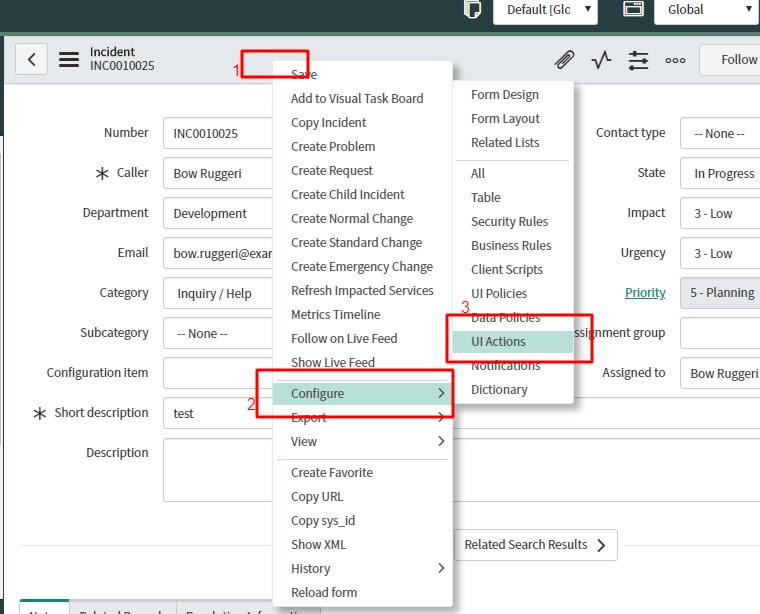Click the Assignment group input field

pyautogui.click(x=720, y=333)
